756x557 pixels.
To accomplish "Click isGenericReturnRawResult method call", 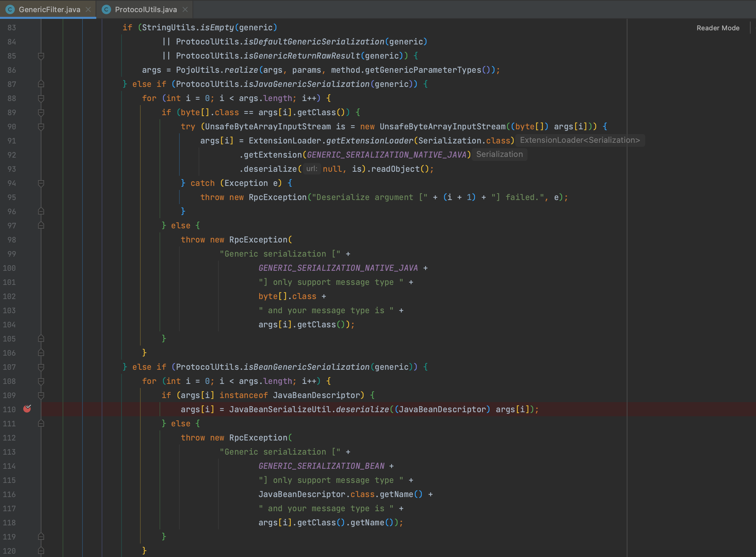I will tap(302, 56).
